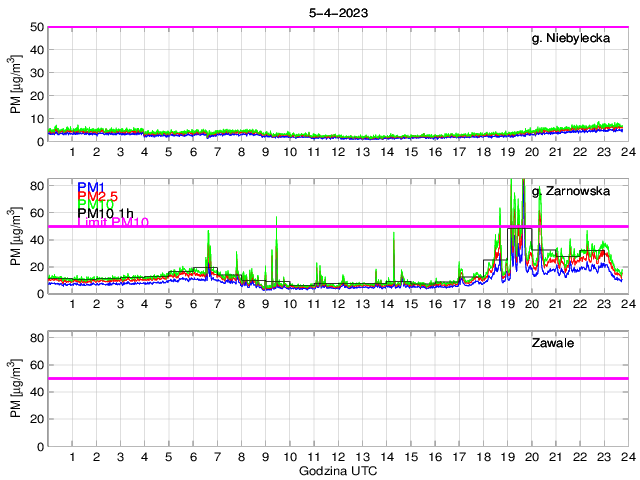Screen dimensions: 640x480
Task: Select the g. Niebylecka station label
Action: [577, 39]
